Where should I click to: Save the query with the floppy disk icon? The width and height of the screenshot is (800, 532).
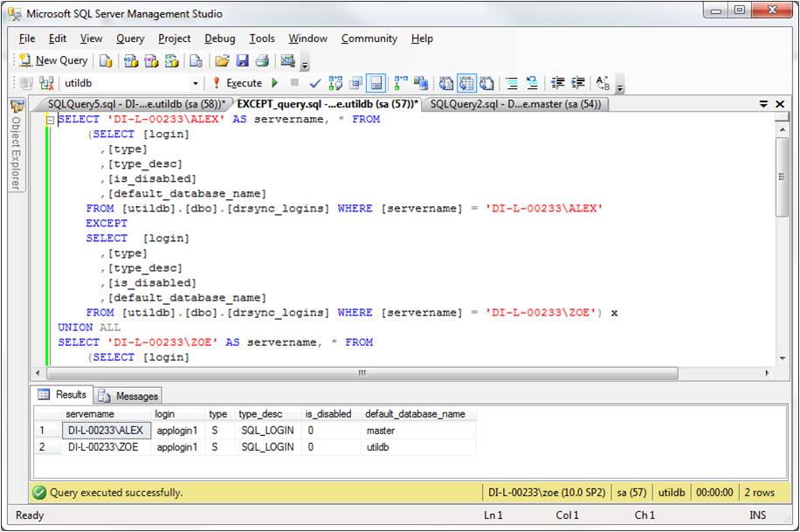(x=242, y=61)
